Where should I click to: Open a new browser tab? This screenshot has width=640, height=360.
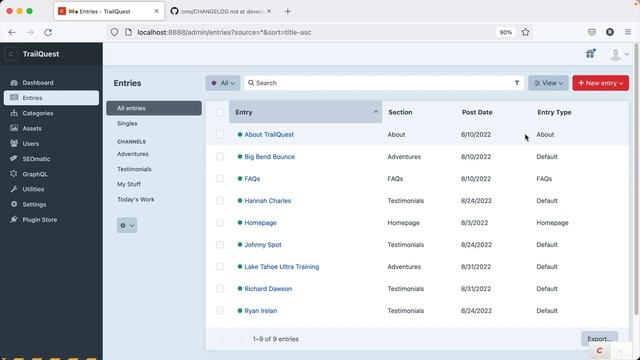tap(287, 11)
